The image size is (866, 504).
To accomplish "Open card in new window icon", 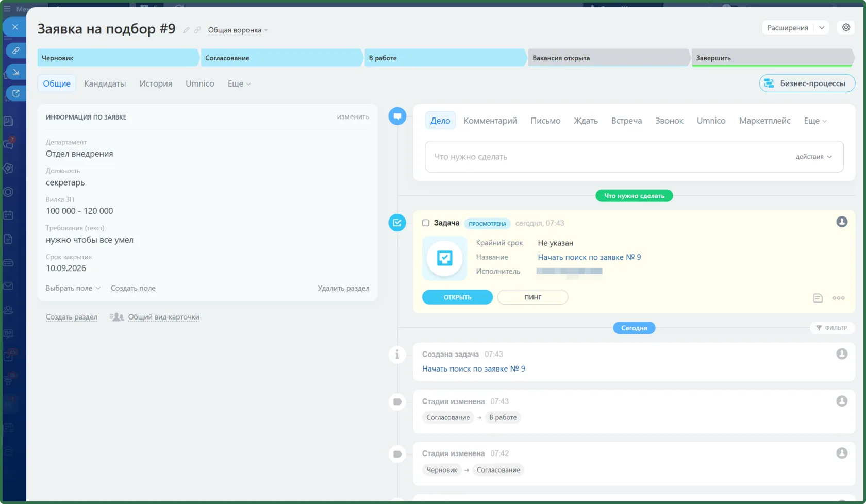I will pyautogui.click(x=15, y=93).
